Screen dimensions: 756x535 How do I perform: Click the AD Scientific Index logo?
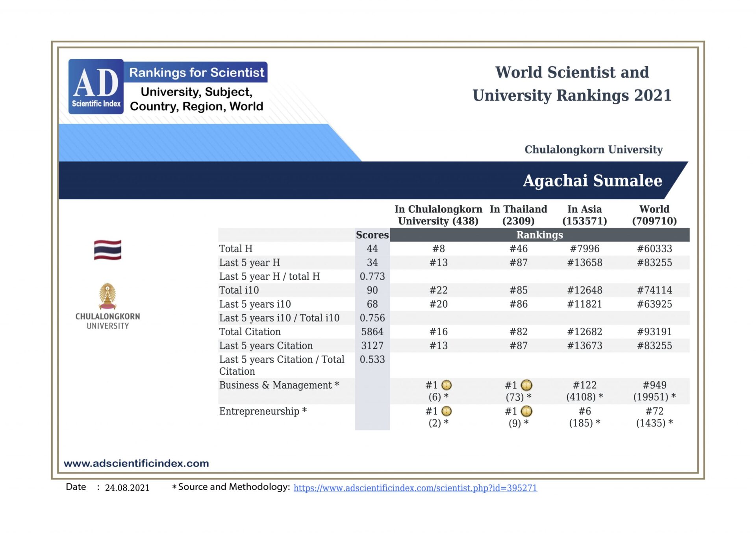point(96,86)
